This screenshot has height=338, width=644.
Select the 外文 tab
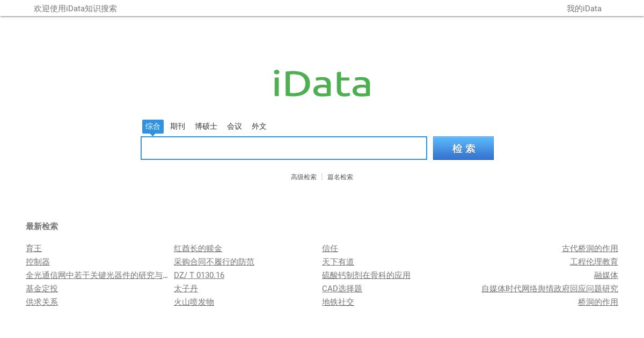pos(259,127)
